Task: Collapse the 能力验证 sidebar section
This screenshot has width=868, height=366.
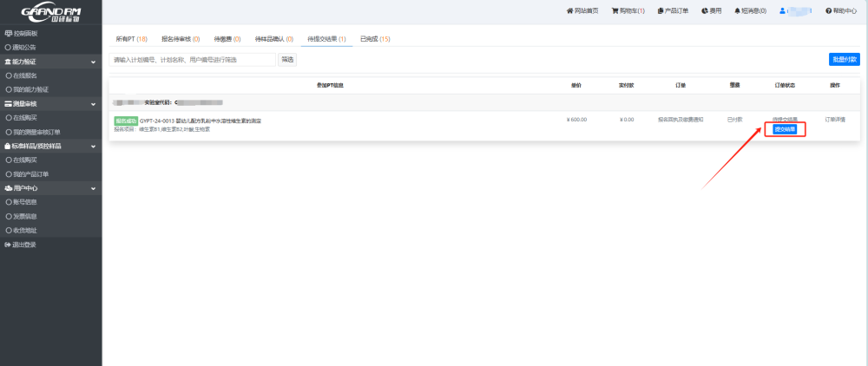Action: (93, 62)
